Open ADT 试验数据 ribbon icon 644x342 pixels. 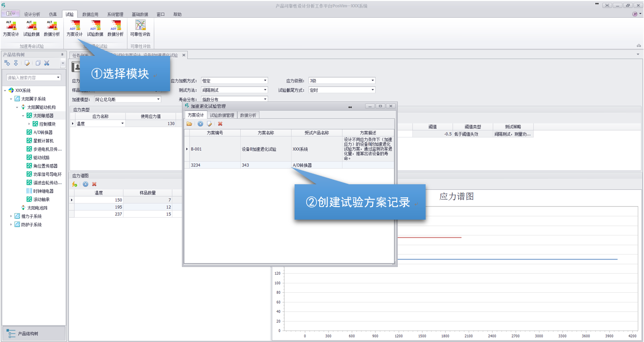[95, 28]
